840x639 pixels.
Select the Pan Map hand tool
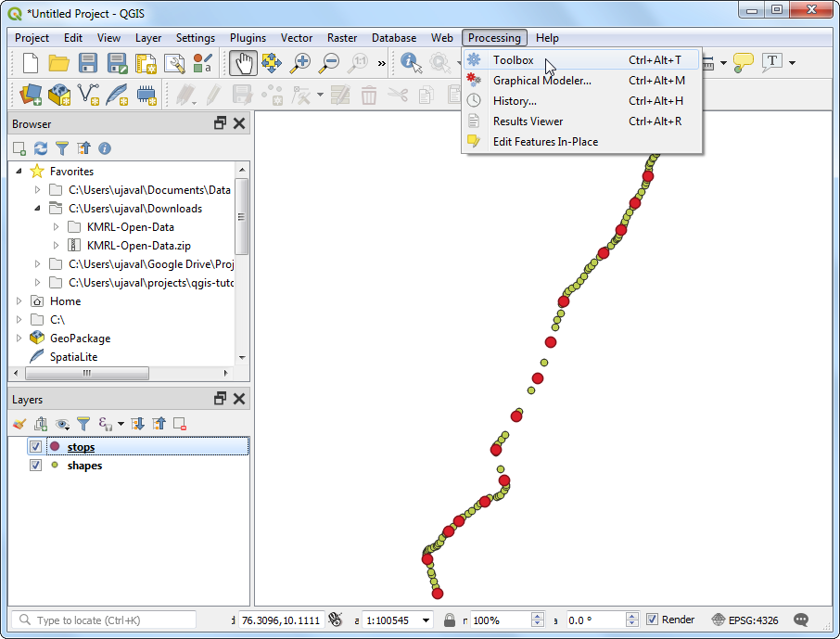[x=243, y=63]
